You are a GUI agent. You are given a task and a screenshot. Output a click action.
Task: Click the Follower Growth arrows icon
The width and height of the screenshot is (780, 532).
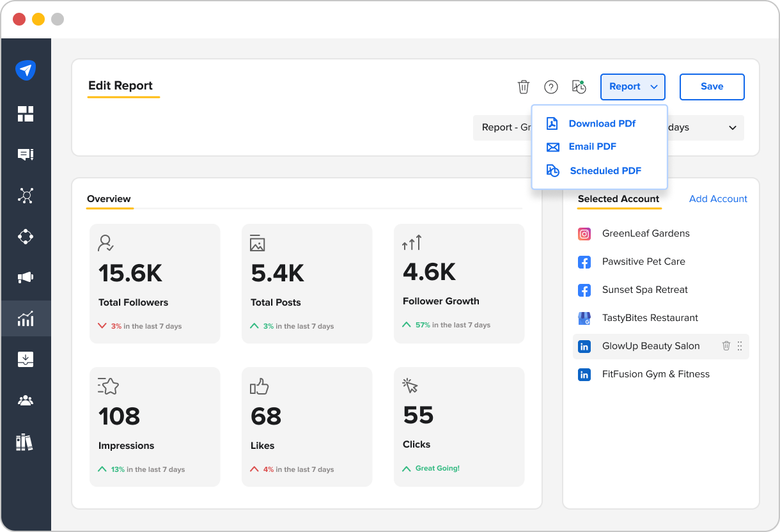click(x=412, y=242)
